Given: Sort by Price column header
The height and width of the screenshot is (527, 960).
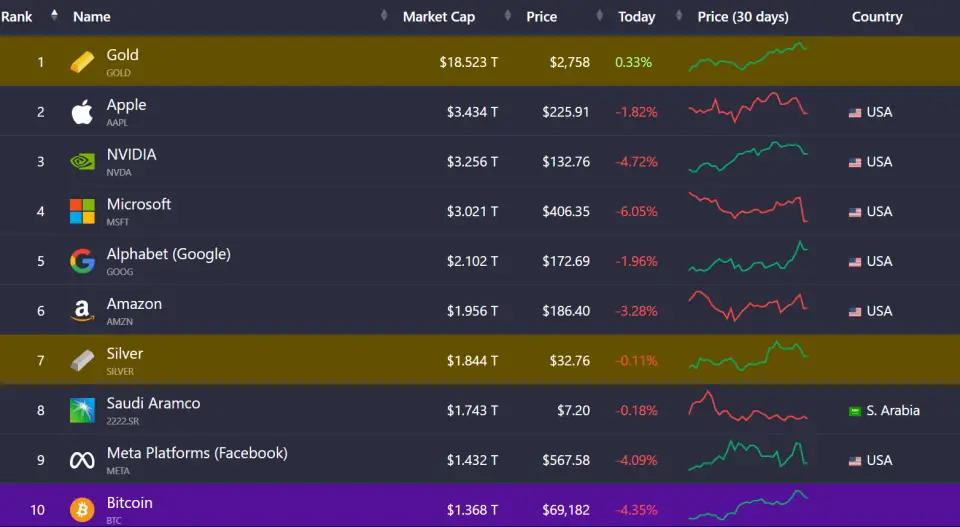Looking at the screenshot, I should point(541,17).
